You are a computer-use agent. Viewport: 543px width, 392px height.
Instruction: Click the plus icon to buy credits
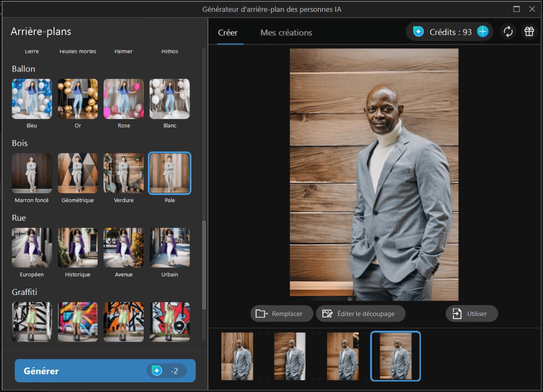tap(482, 31)
